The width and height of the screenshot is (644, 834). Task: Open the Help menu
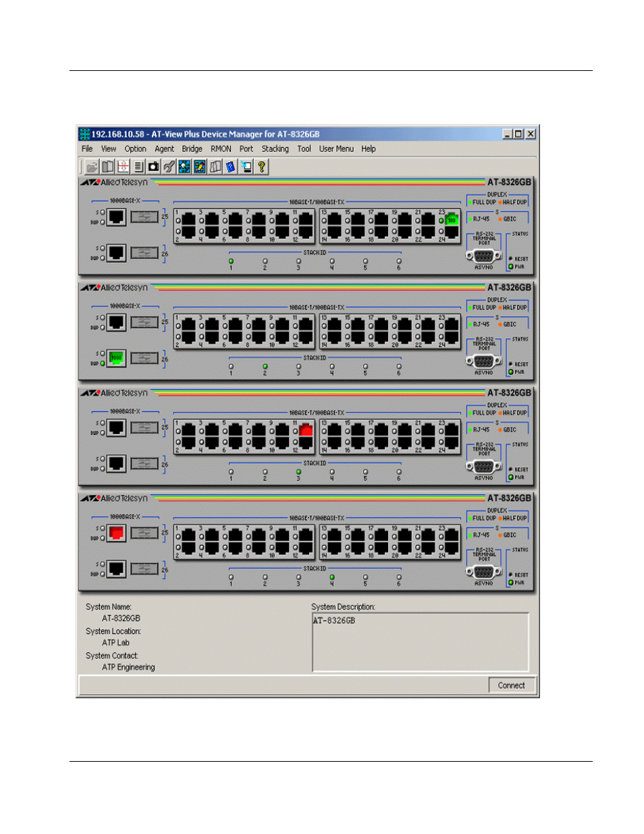point(368,149)
